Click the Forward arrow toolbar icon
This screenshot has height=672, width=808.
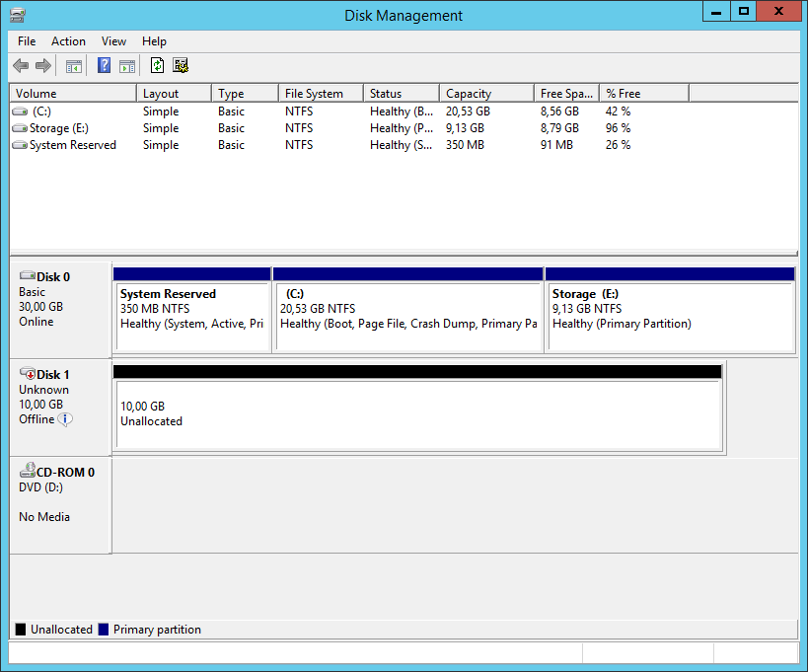pos(43,65)
